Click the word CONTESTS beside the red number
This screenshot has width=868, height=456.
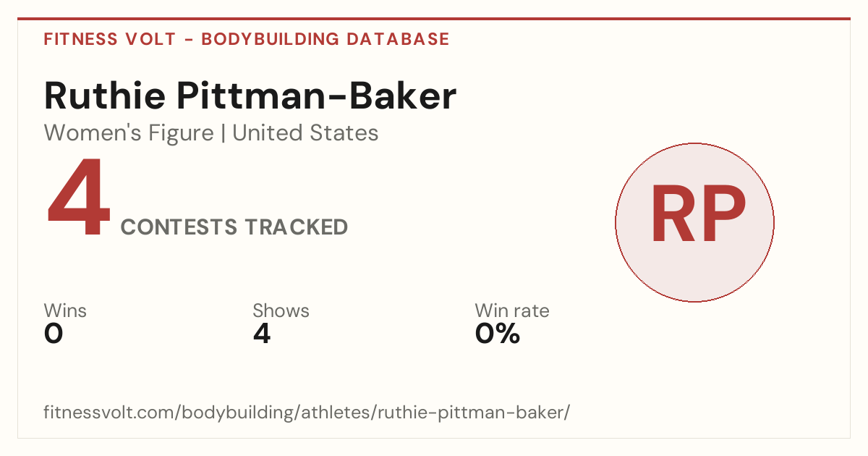(179, 227)
